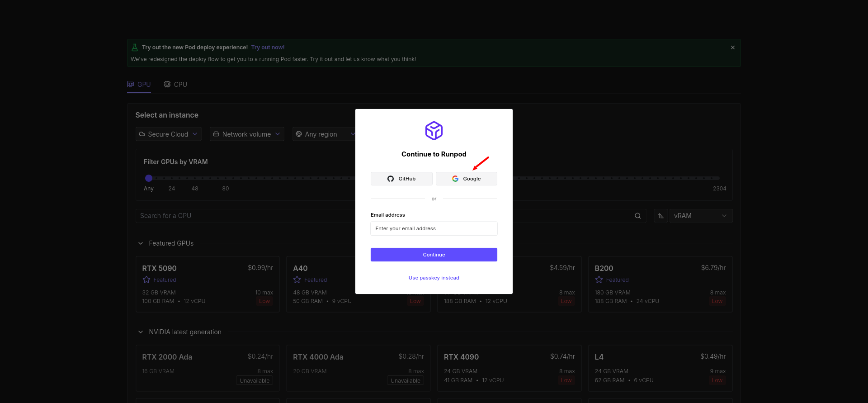Open the Any region dropdown
This screenshot has height=403, width=868.
pos(324,134)
